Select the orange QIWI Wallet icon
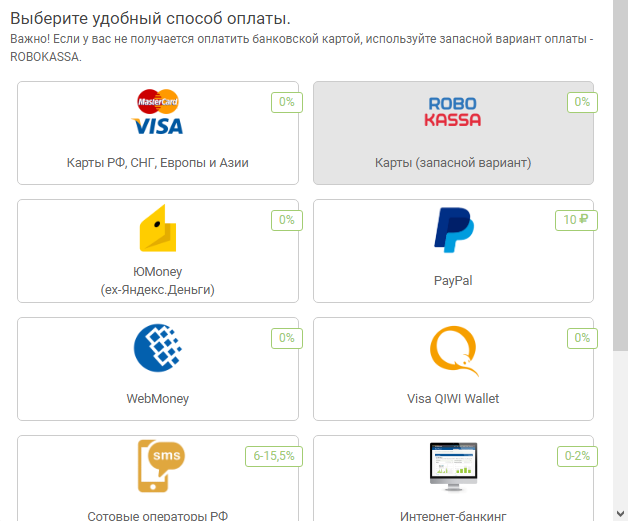The width and height of the screenshot is (628, 521). pyautogui.click(x=454, y=351)
